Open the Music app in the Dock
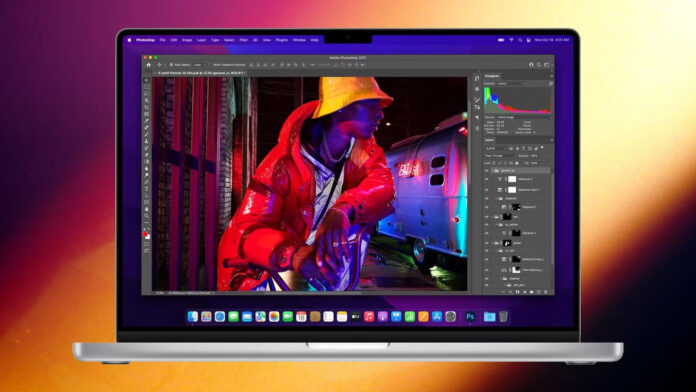 (369, 317)
